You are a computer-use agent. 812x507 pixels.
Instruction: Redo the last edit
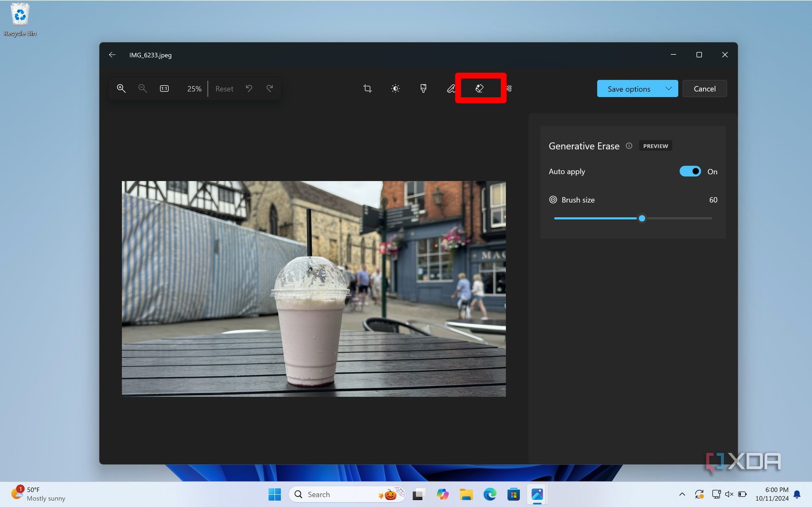coord(270,89)
